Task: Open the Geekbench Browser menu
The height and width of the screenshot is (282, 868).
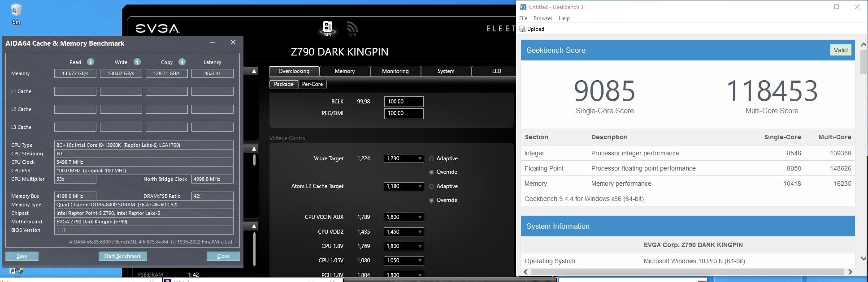Action: 543,18
